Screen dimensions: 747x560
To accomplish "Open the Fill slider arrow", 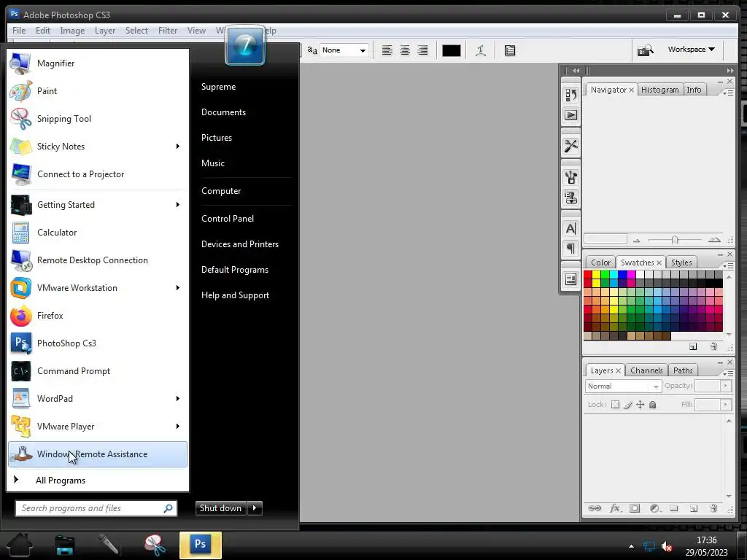I will (x=726, y=405).
